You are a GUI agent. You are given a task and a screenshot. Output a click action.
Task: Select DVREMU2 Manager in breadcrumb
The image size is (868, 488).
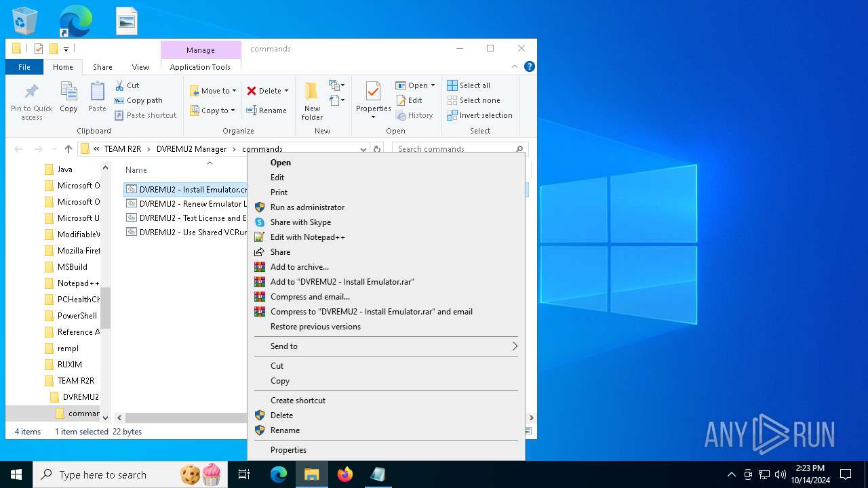pyautogui.click(x=191, y=149)
